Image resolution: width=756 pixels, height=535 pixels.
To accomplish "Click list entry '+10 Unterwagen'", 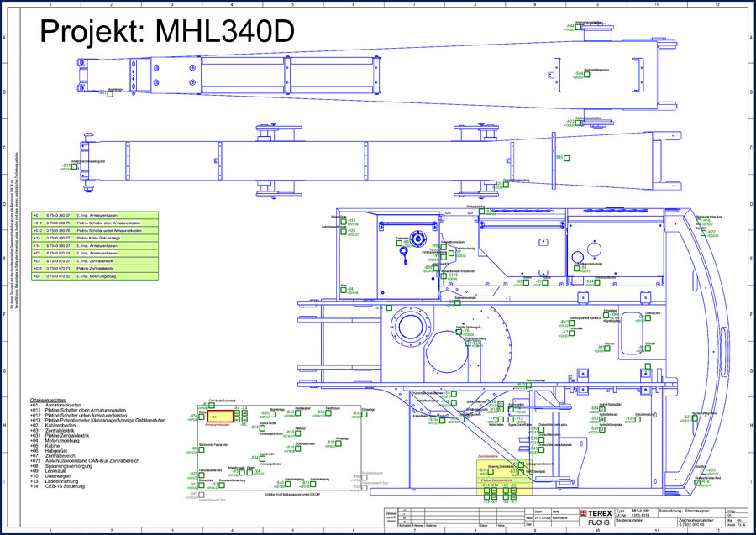I will 50,475.
